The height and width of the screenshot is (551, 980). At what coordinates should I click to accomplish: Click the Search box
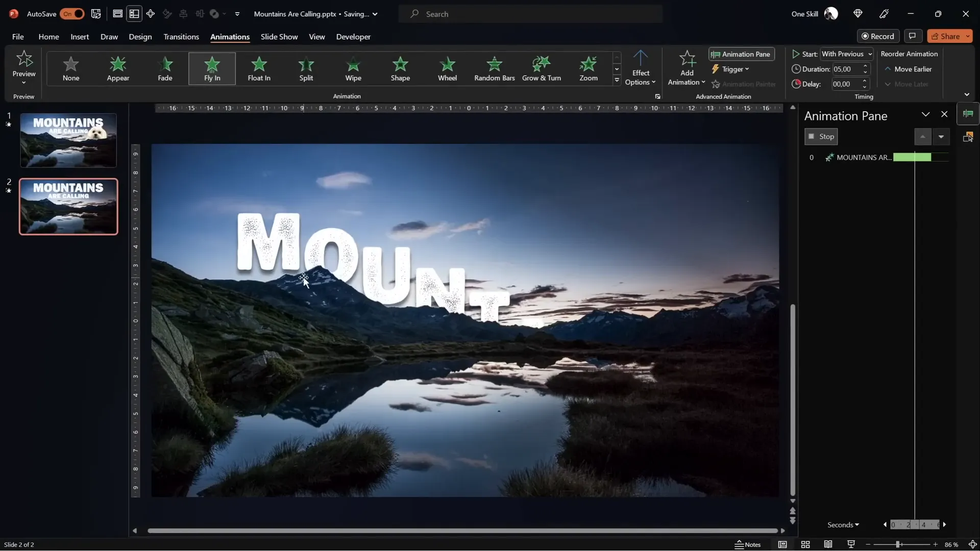click(x=531, y=14)
